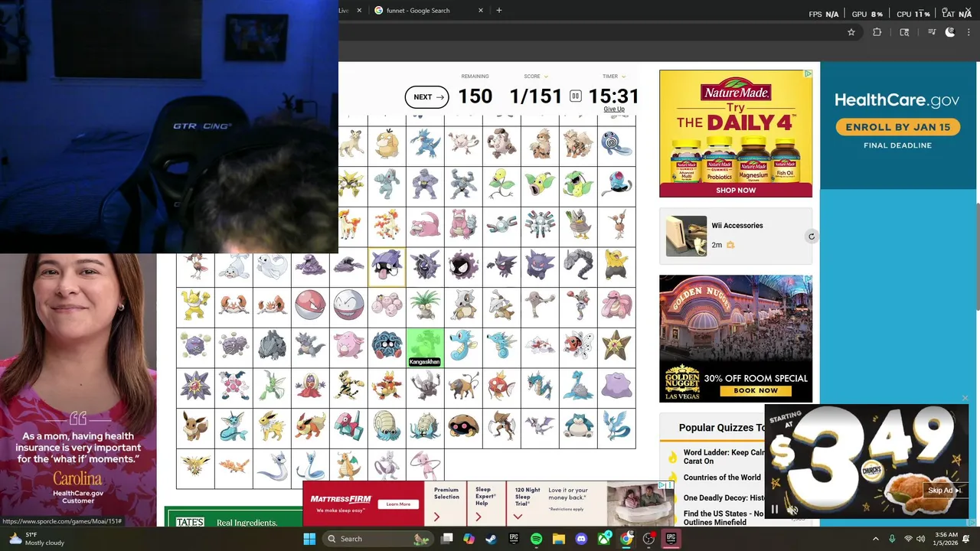Click the green Kangaskhan cell
Image resolution: width=980 pixels, height=551 pixels.
425,346
